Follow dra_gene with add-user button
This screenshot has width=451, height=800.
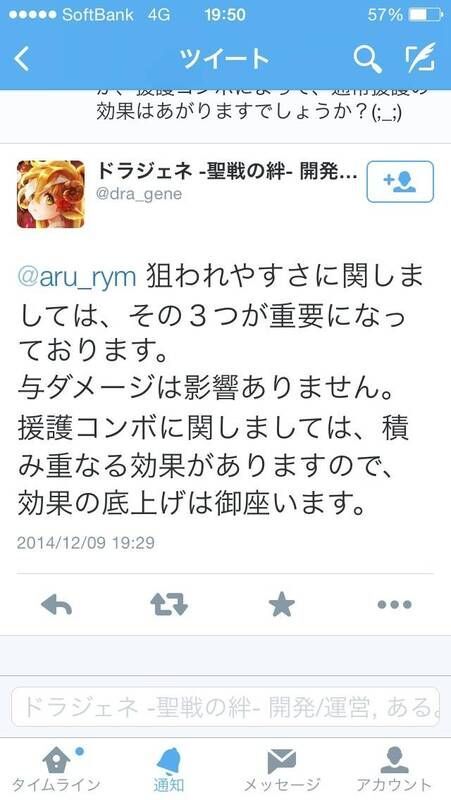pos(400,182)
